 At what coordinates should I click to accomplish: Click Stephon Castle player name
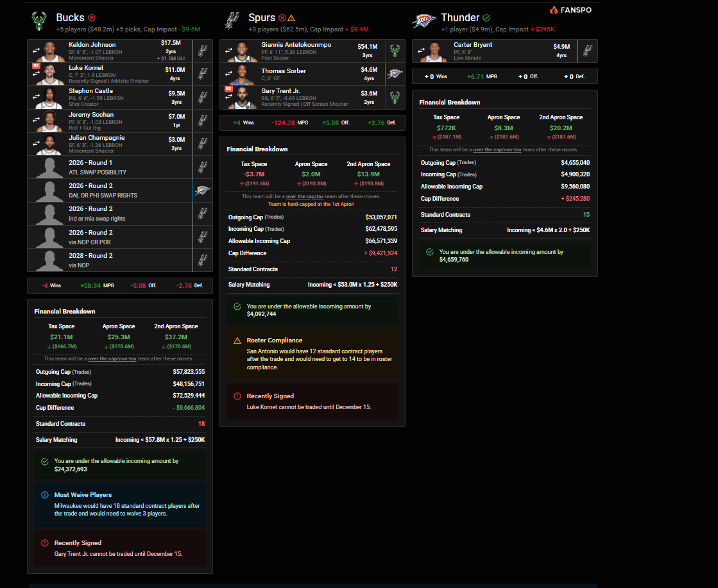(x=90, y=90)
